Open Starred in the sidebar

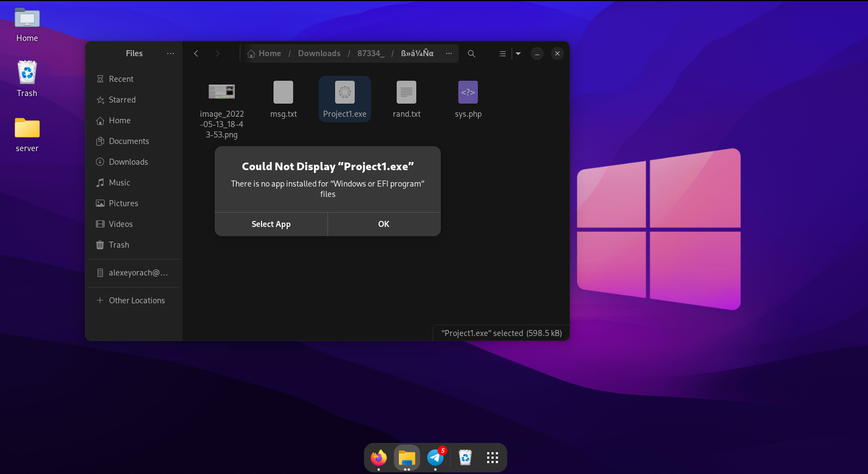point(122,100)
